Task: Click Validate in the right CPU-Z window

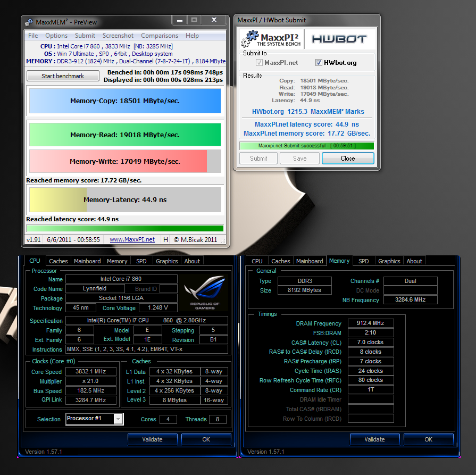Action: point(374,439)
